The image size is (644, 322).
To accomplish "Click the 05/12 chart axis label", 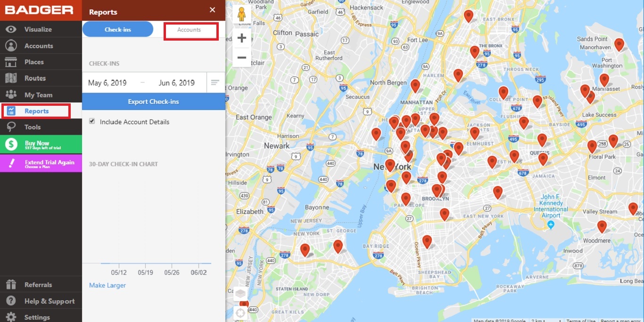I will pos(119,272).
